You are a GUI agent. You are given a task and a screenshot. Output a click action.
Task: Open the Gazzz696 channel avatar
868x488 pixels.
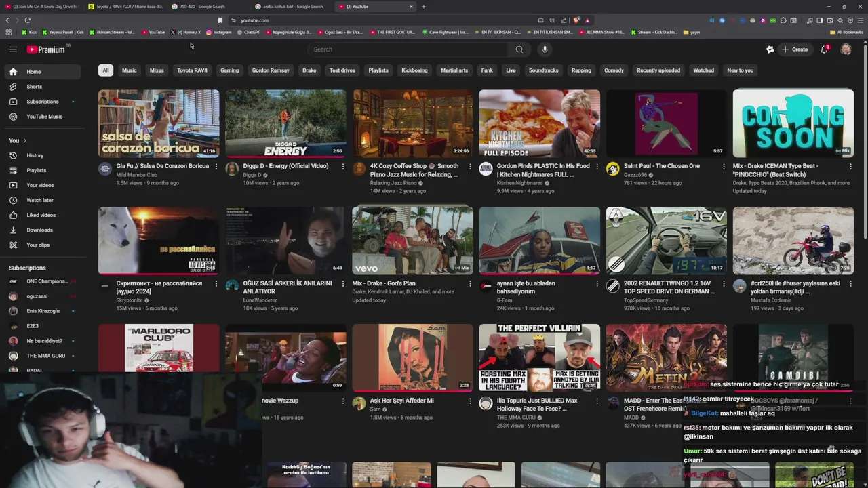coord(612,169)
